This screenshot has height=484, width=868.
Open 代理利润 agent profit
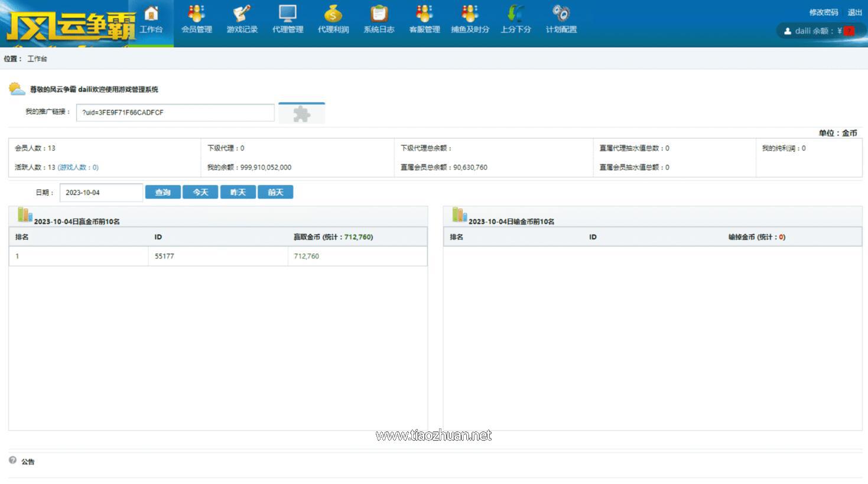click(333, 19)
